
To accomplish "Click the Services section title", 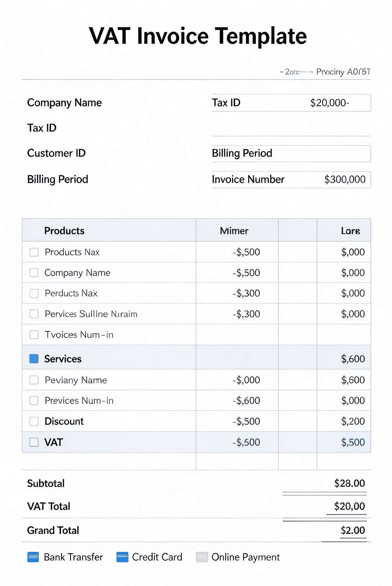I will click(x=63, y=359).
